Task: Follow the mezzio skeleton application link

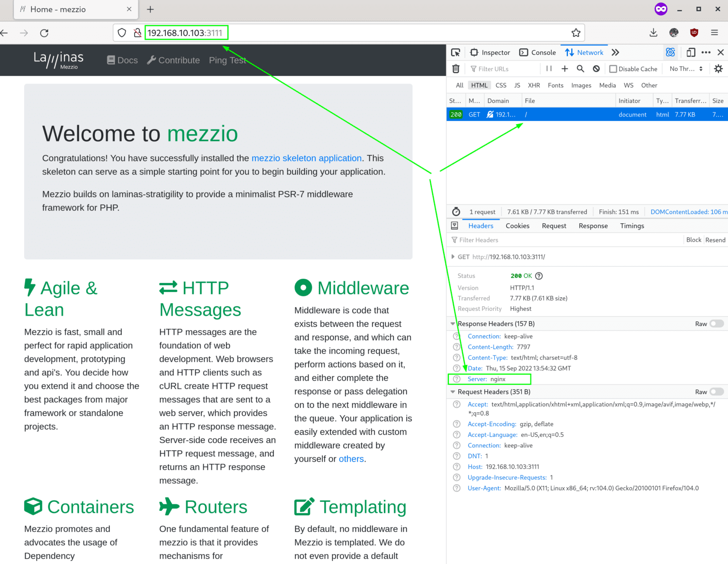Action: pos(307,158)
